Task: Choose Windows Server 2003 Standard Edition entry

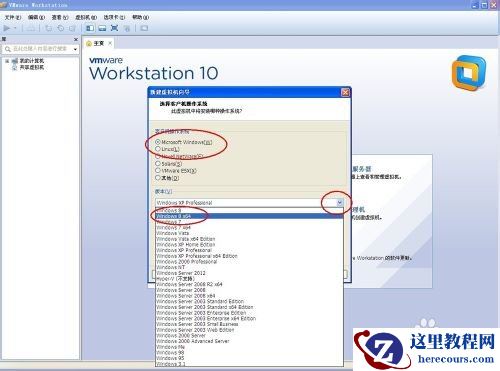Action: pos(249,301)
